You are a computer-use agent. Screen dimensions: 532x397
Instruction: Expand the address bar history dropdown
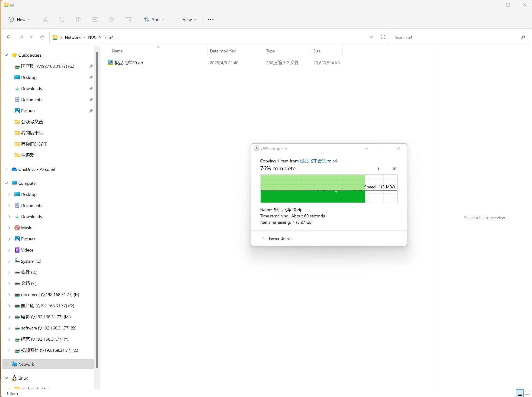pos(371,37)
